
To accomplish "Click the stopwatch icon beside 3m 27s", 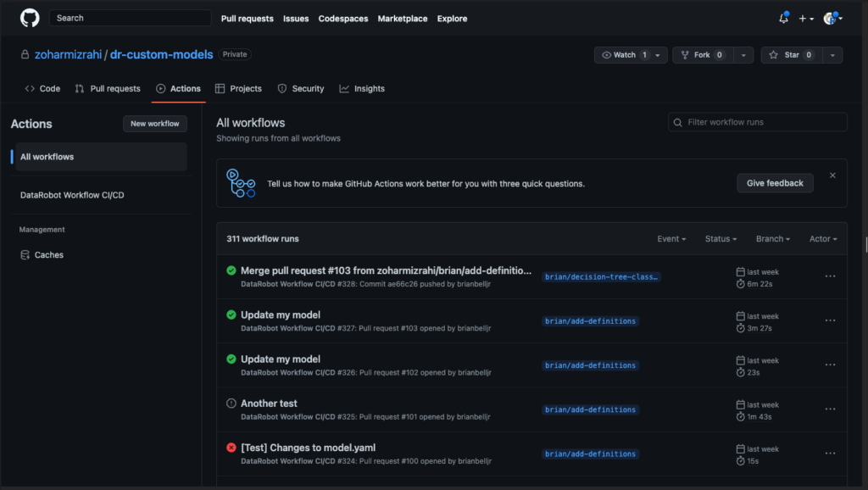I will 740,328.
